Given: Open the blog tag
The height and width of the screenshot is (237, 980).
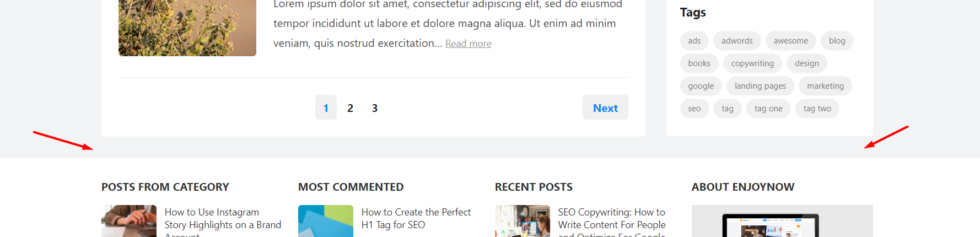Looking at the screenshot, I should pos(837,41).
